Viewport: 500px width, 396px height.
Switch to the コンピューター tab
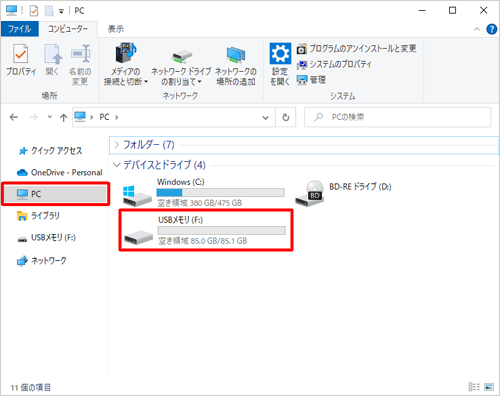pos(68,29)
